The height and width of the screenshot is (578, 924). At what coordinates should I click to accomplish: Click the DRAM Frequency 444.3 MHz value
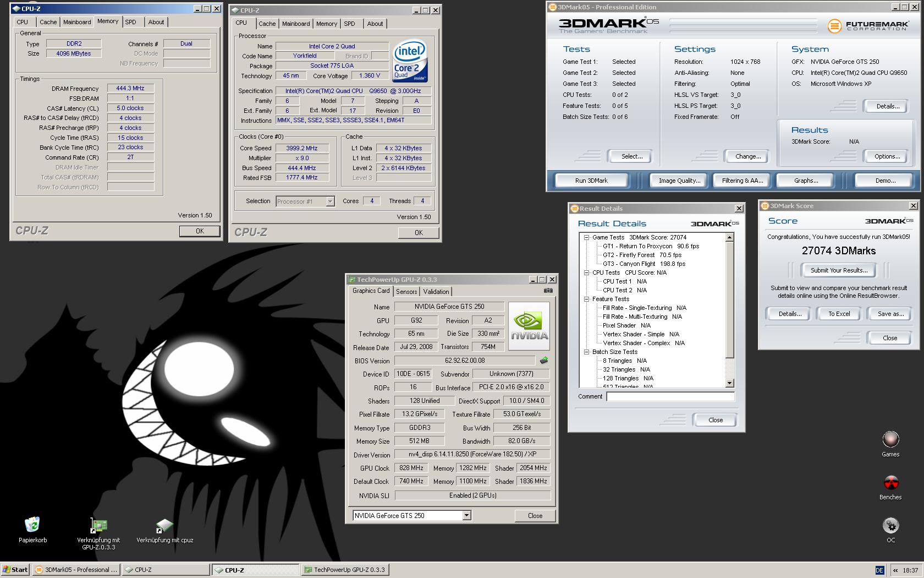pyautogui.click(x=130, y=88)
